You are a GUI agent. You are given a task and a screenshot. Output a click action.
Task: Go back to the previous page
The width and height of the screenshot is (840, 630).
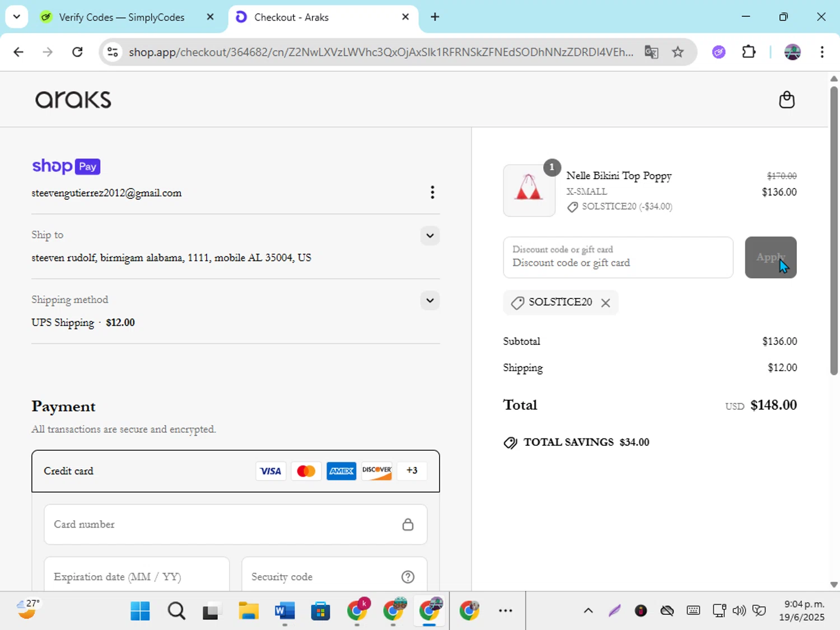click(18, 52)
